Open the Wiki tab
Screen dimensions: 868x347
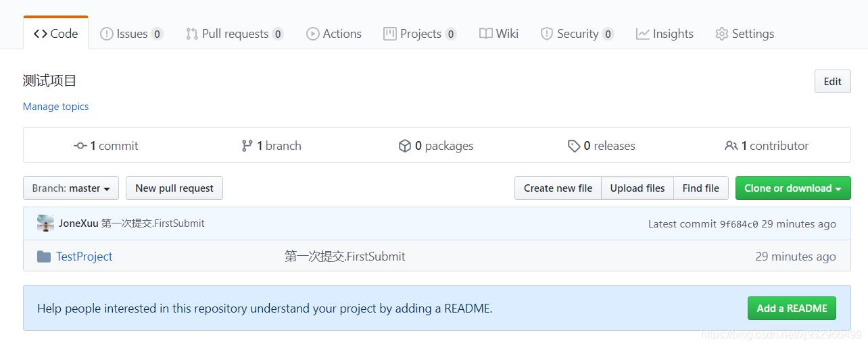coord(499,34)
